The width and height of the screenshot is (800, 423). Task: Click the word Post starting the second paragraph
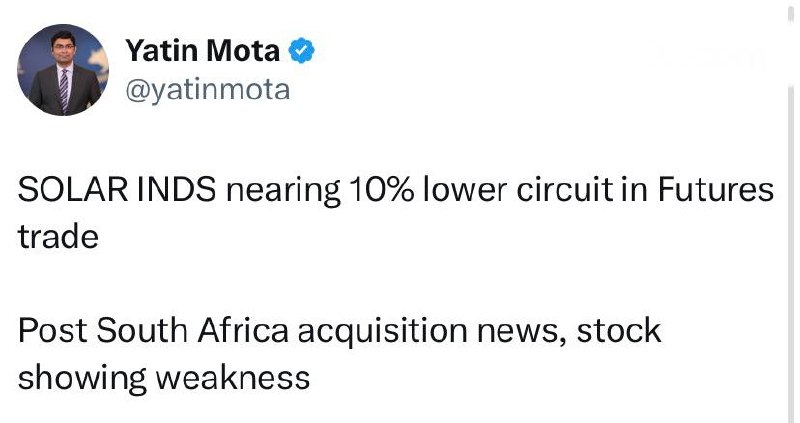click(x=53, y=331)
